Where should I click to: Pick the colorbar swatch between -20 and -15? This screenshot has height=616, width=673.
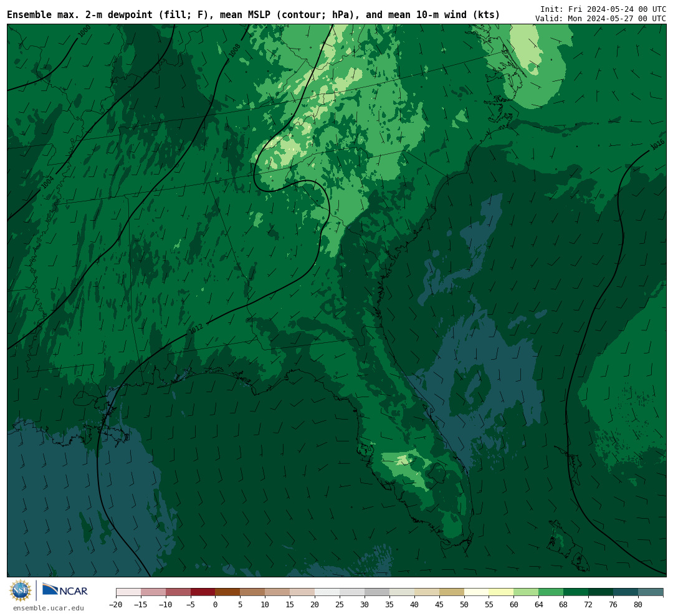point(128,592)
